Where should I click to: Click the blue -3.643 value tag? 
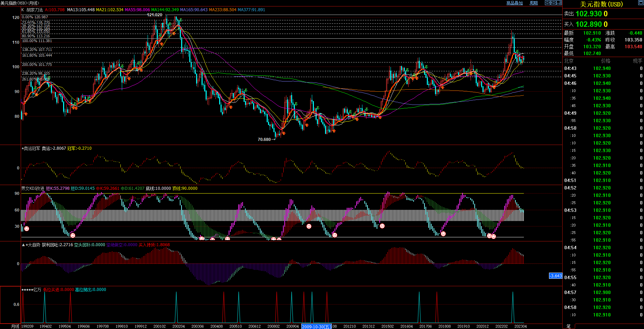pyautogui.click(x=555, y=276)
